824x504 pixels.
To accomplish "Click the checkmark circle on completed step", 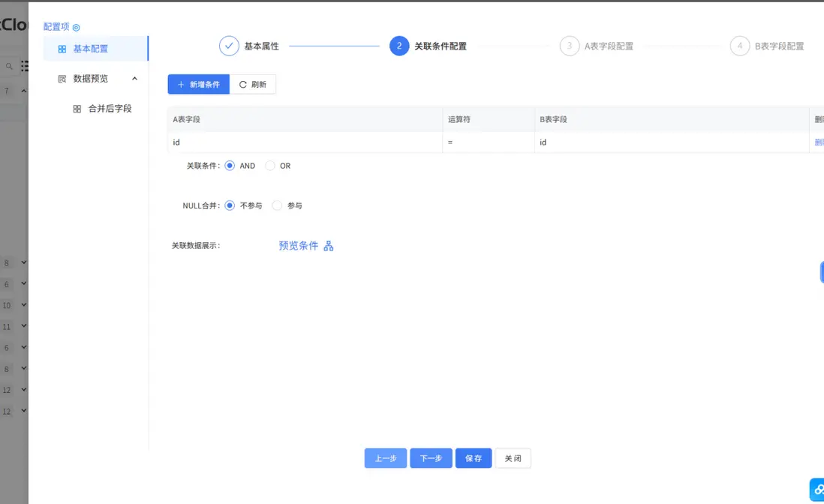I will click(x=230, y=45).
